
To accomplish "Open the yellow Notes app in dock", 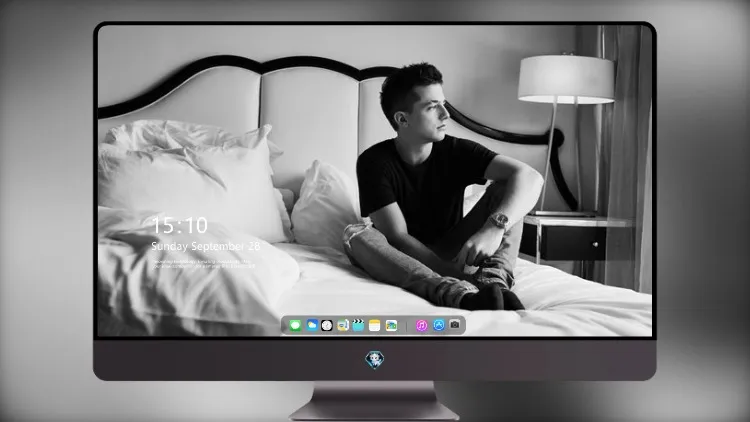I will (375, 325).
